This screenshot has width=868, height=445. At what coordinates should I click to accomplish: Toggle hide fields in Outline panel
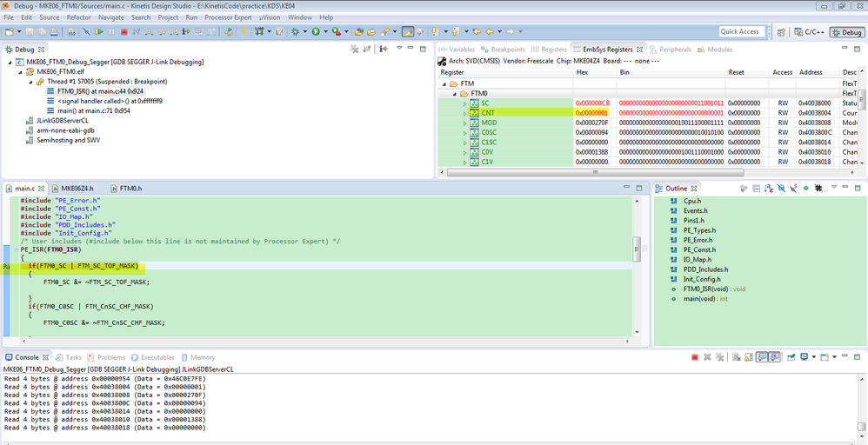tap(781, 189)
